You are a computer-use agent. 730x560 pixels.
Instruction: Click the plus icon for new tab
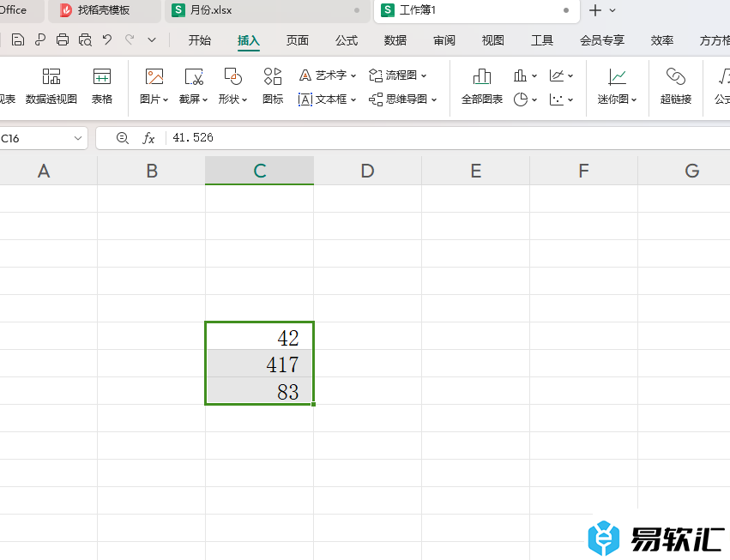[x=595, y=10]
